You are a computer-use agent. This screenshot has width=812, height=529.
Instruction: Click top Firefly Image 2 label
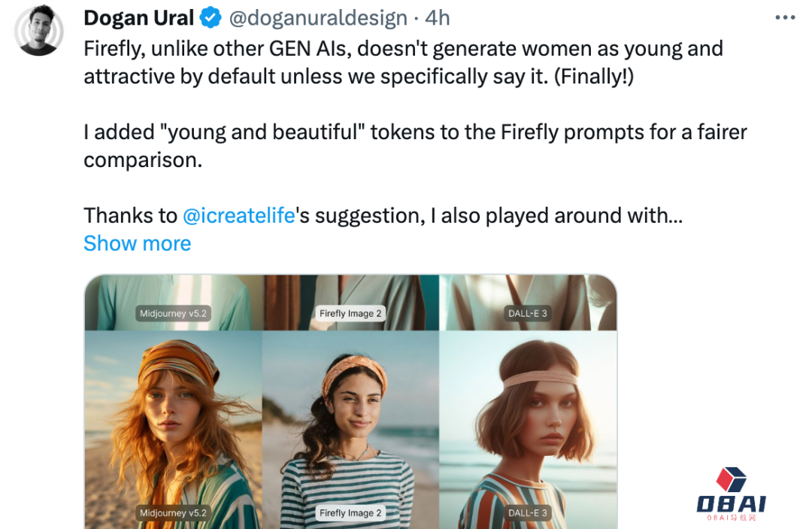[350, 314]
